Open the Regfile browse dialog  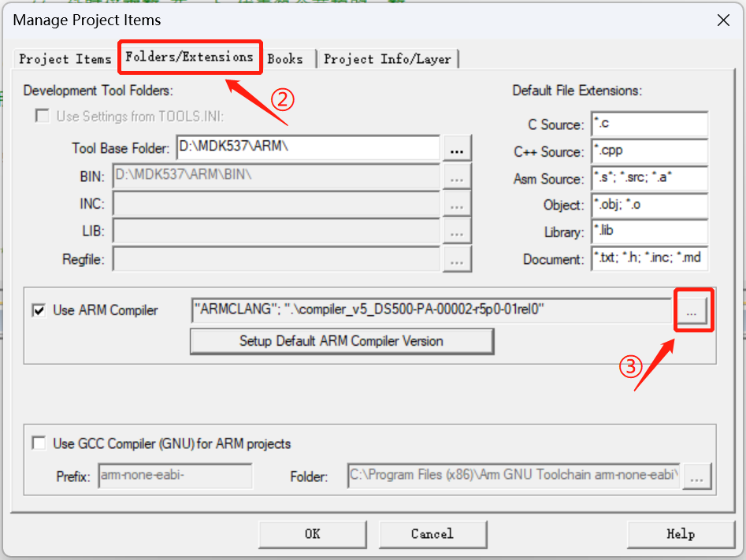(457, 259)
